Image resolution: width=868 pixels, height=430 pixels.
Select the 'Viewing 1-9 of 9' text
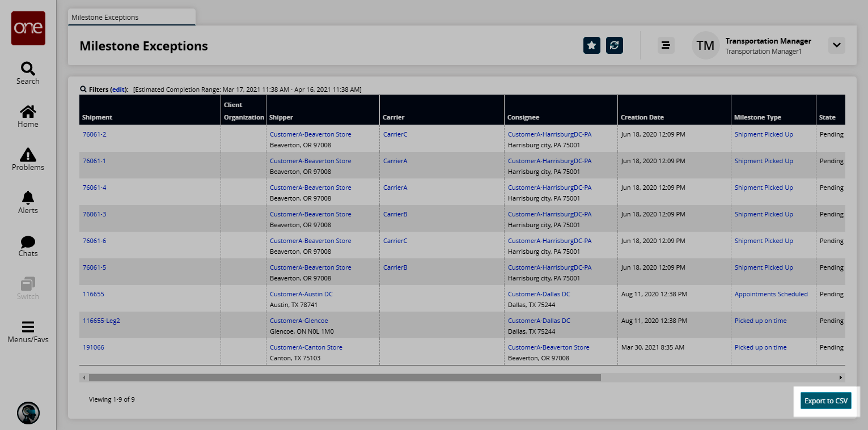tap(112, 399)
